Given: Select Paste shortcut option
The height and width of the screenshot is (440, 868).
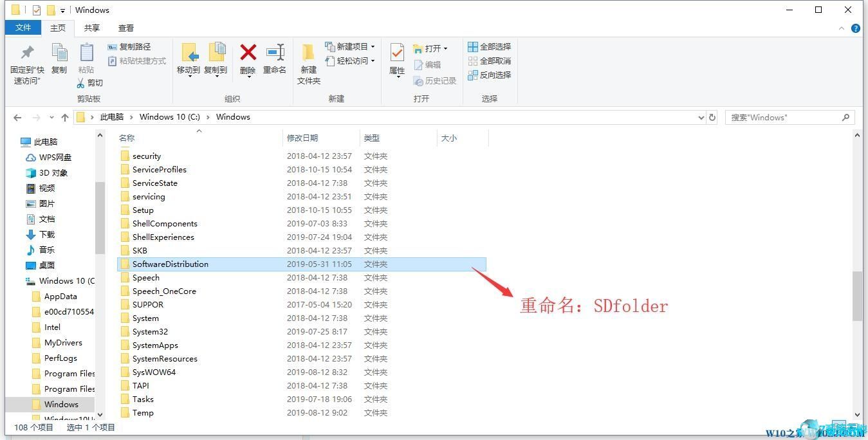Looking at the screenshot, I should point(136,61).
